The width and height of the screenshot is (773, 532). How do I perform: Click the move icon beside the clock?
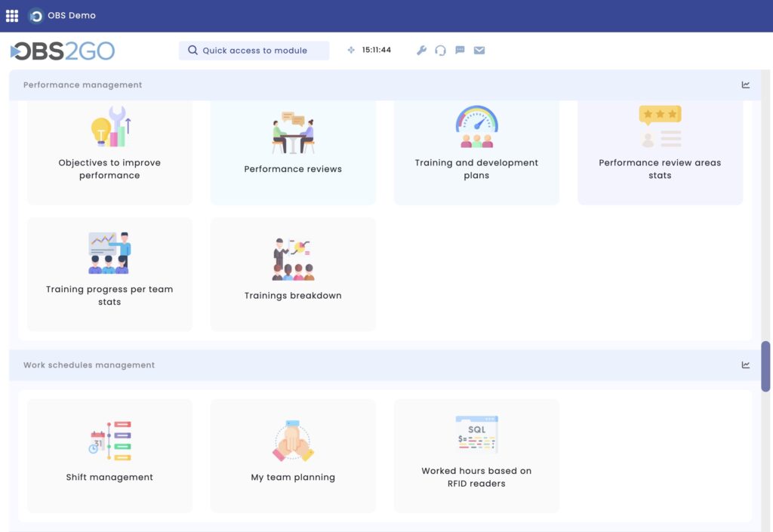(351, 50)
